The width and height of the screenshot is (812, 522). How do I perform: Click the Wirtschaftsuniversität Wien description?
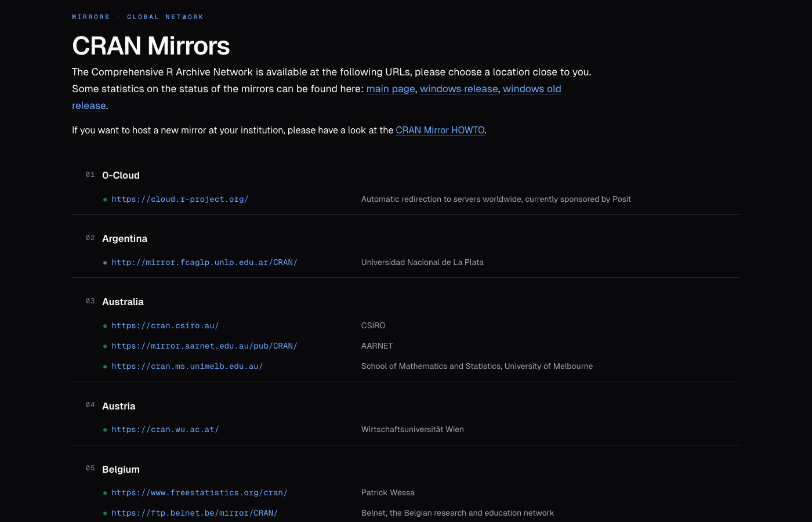point(412,429)
